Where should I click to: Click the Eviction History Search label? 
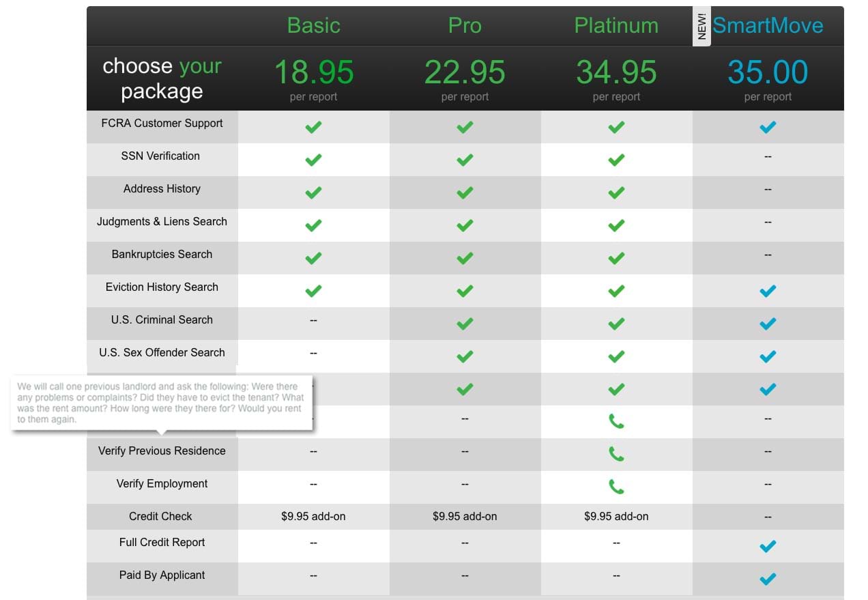pyautogui.click(x=162, y=287)
